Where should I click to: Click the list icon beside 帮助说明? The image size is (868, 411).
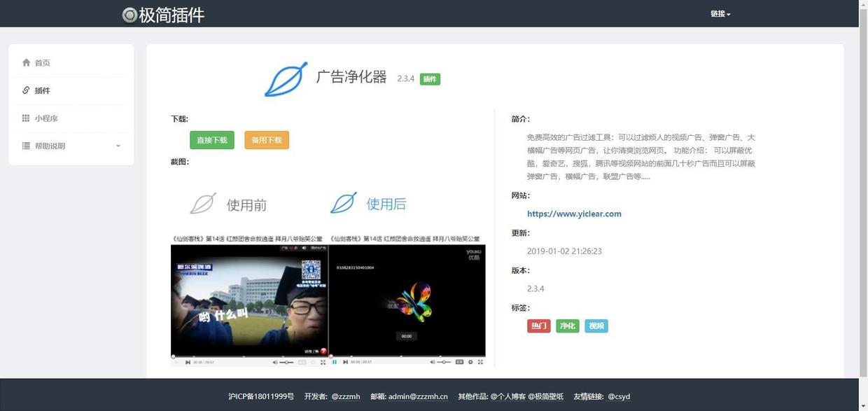[x=26, y=146]
